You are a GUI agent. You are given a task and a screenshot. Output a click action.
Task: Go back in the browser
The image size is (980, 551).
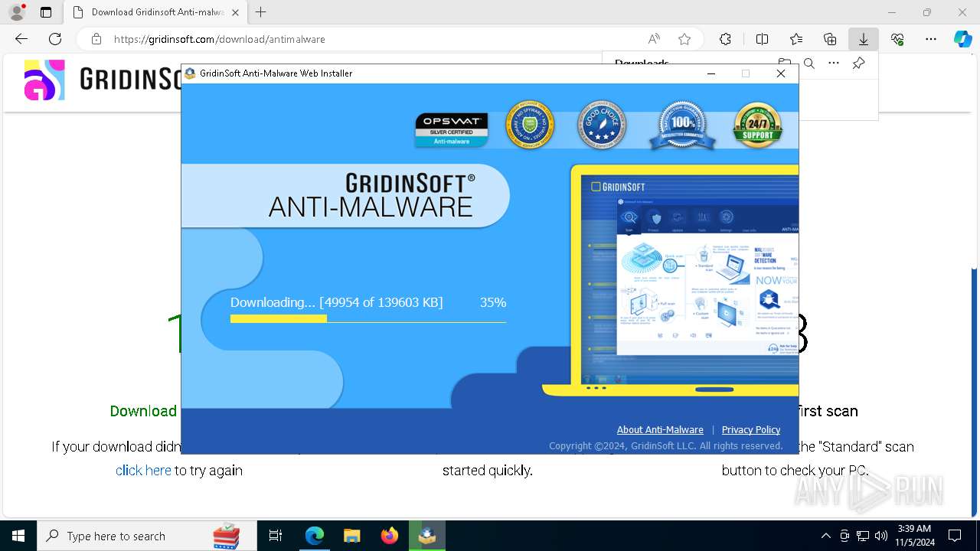(x=21, y=39)
